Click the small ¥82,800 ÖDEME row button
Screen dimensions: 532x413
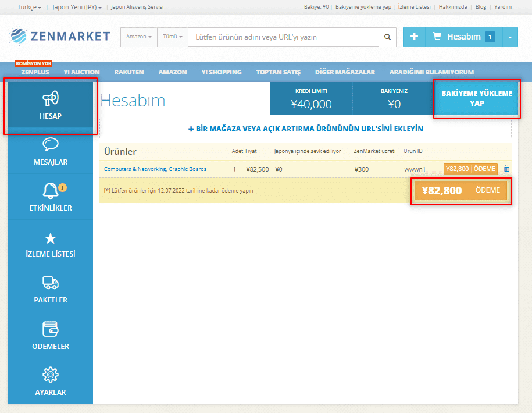(470, 169)
